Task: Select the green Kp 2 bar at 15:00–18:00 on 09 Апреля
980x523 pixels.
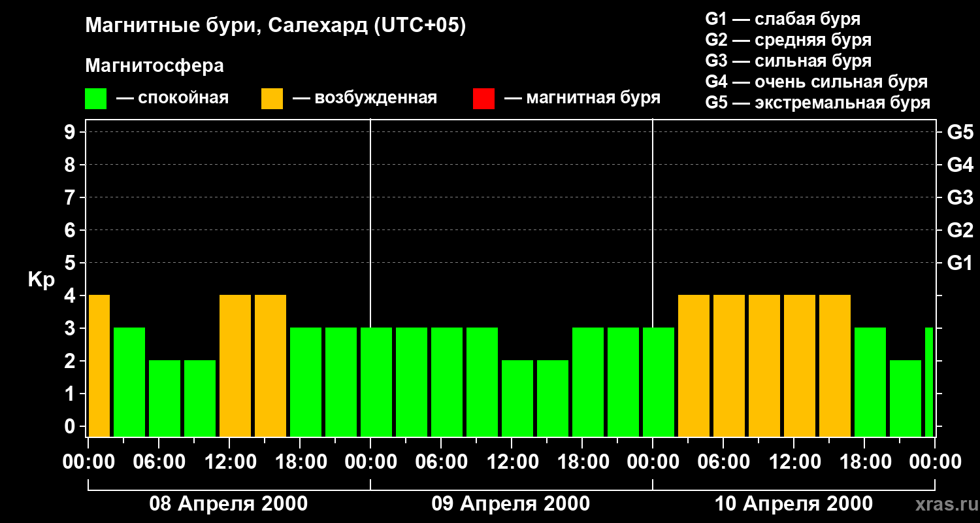Action: (x=553, y=398)
